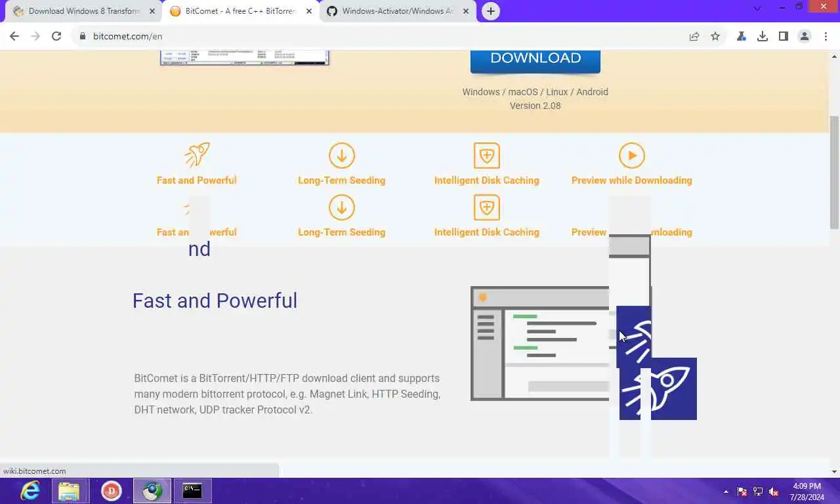Image resolution: width=840 pixels, height=504 pixels.
Task: Show hidden system tray icons
Action: coord(726,492)
